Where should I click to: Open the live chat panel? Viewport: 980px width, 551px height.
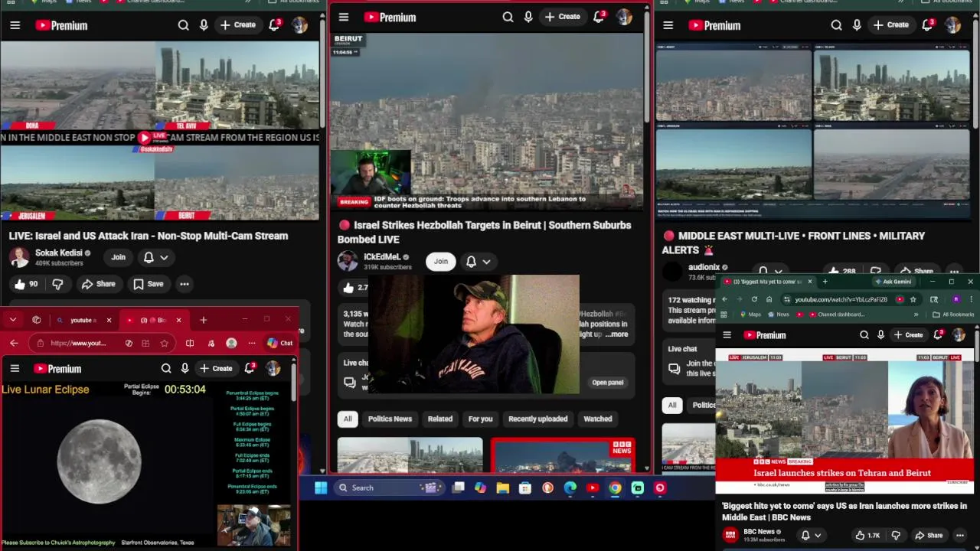click(x=608, y=383)
